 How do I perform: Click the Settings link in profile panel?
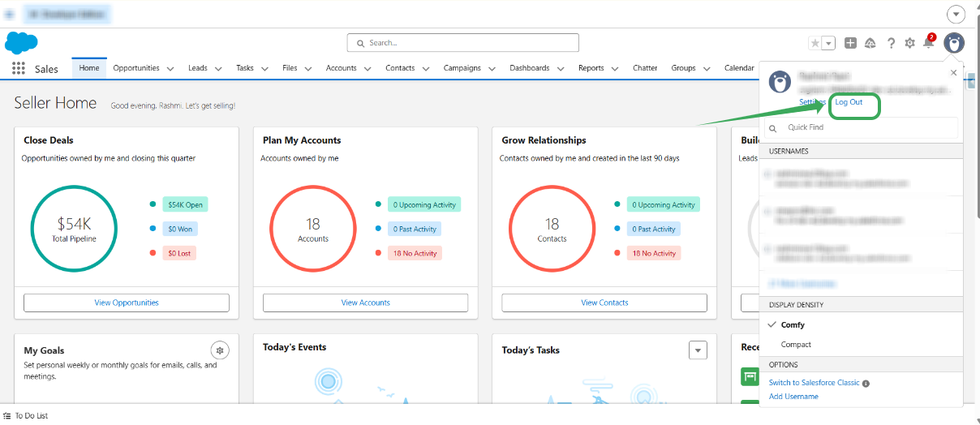tap(813, 102)
